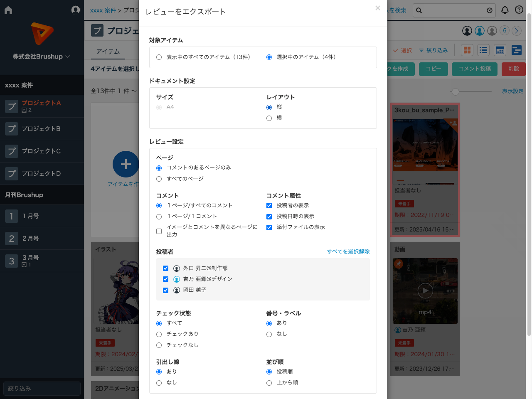Open 2月号 in the sidebar
The width and height of the screenshot is (532, 399).
[x=31, y=239]
